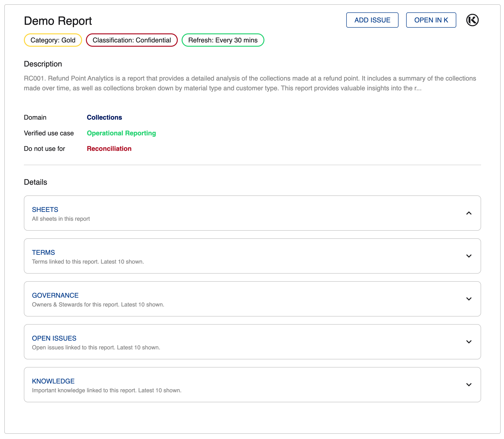
Task: Click the Reconciliation link
Action: point(109,149)
